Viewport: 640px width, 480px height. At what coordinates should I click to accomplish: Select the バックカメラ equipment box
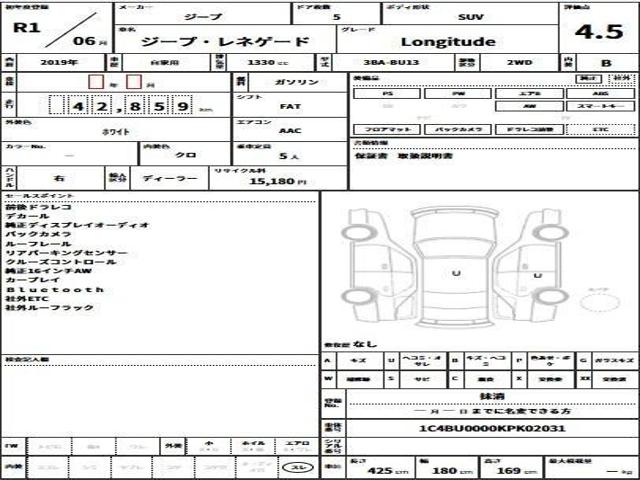(x=458, y=130)
